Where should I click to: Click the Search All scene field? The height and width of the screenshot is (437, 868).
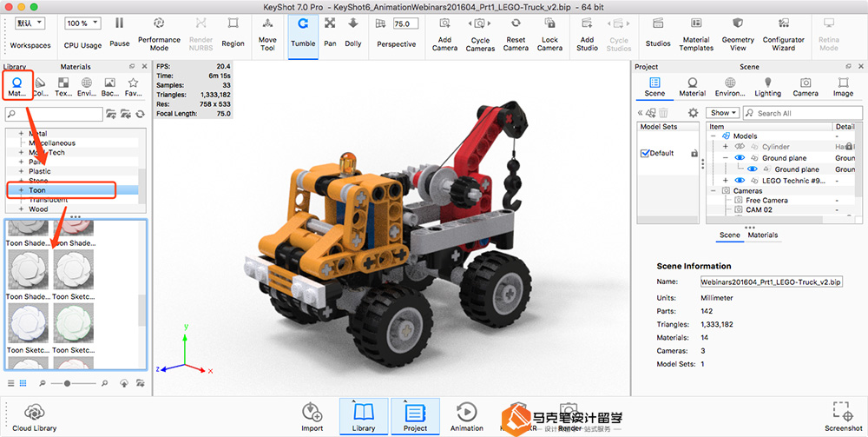(802, 113)
